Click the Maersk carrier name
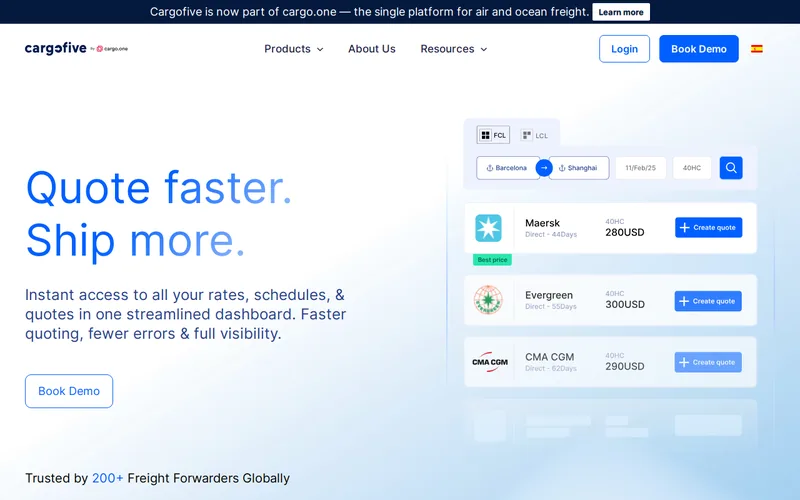This screenshot has width=800, height=500. (542, 223)
